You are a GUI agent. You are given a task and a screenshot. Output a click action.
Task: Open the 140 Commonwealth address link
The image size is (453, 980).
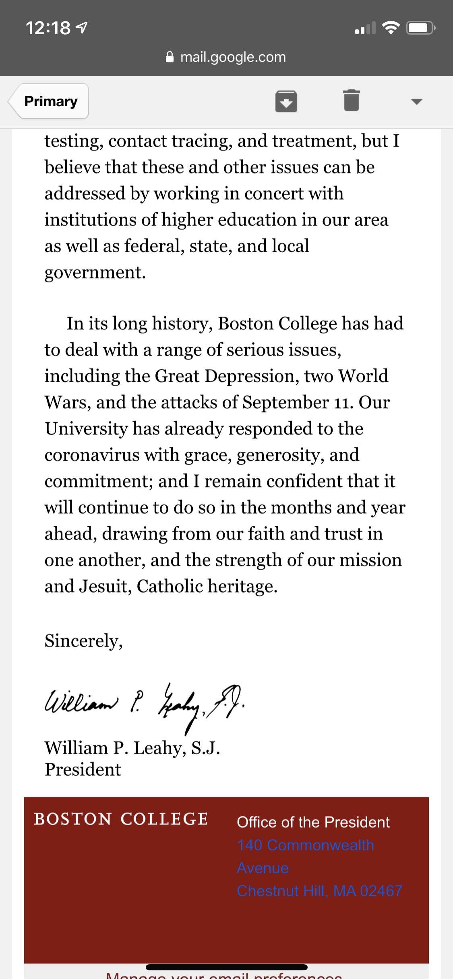tap(305, 845)
